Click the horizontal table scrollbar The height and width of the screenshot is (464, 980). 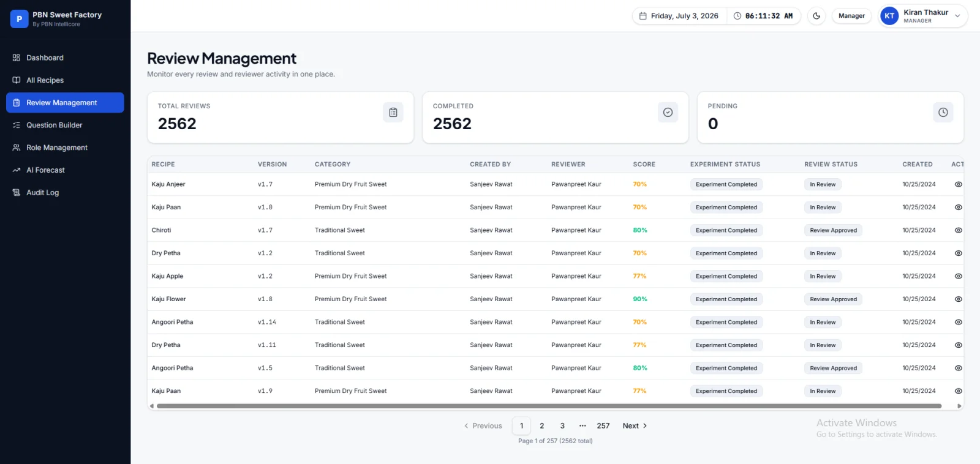tap(549, 406)
